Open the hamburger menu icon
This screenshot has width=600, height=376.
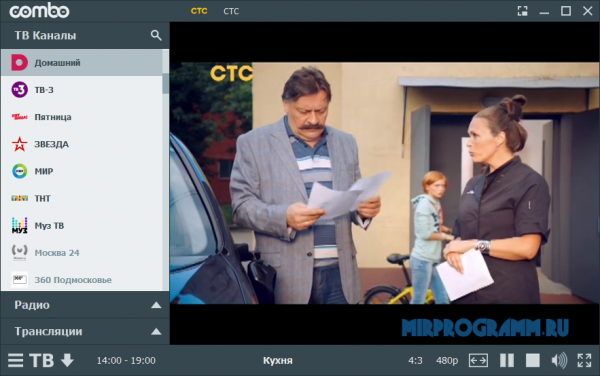click(16, 360)
